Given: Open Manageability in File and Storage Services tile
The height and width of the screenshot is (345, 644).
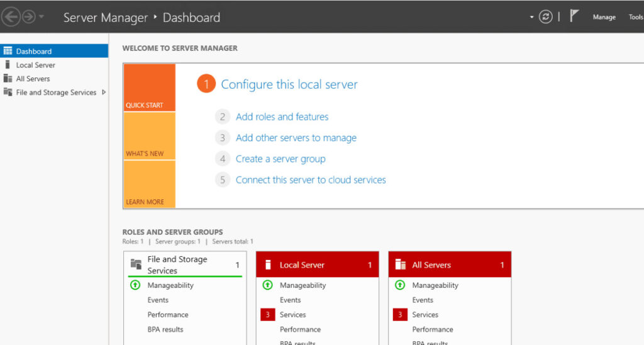Looking at the screenshot, I should pyautogui.click(x=170, y=285).
